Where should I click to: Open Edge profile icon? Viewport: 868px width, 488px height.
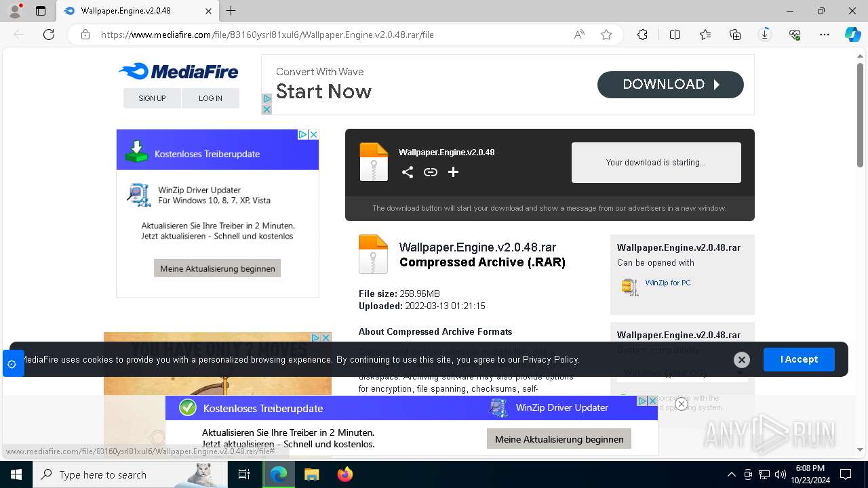tap(15, 11)
